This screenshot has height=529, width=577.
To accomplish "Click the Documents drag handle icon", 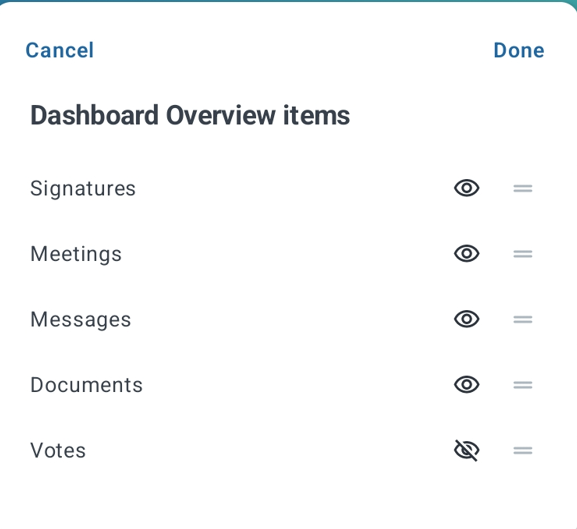I will 523,385.
